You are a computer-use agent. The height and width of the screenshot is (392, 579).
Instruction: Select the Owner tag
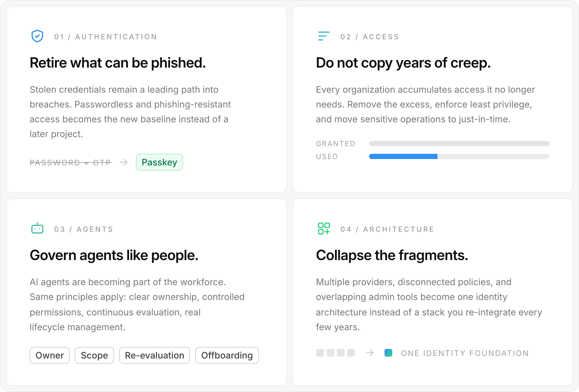coord(50,355)
